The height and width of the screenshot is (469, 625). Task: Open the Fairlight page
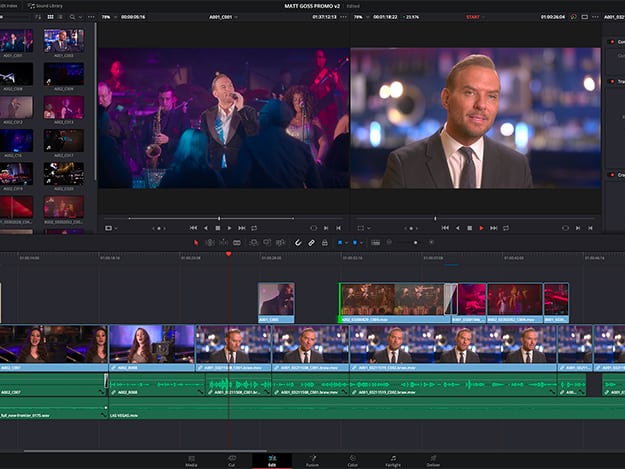click(x=393, y=460)
